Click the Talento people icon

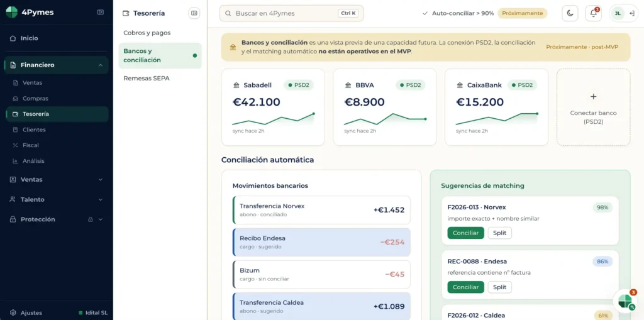[13, 199]
